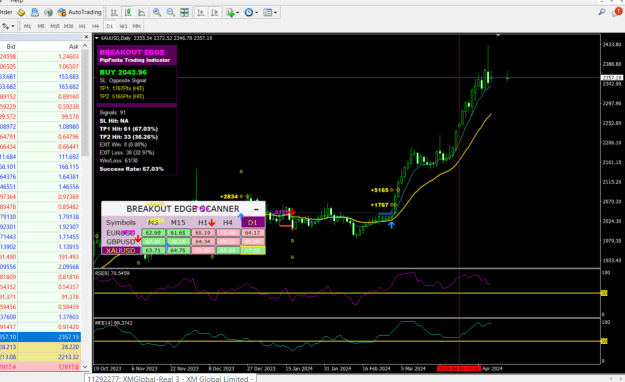Select the M15 timeframe in toolbar

tap(55, 26)
